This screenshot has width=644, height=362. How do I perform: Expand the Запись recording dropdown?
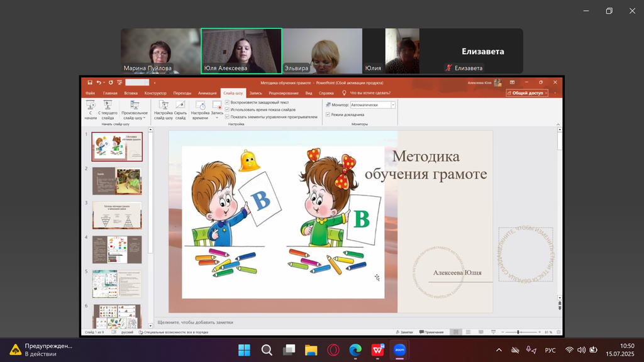point(217,118)
